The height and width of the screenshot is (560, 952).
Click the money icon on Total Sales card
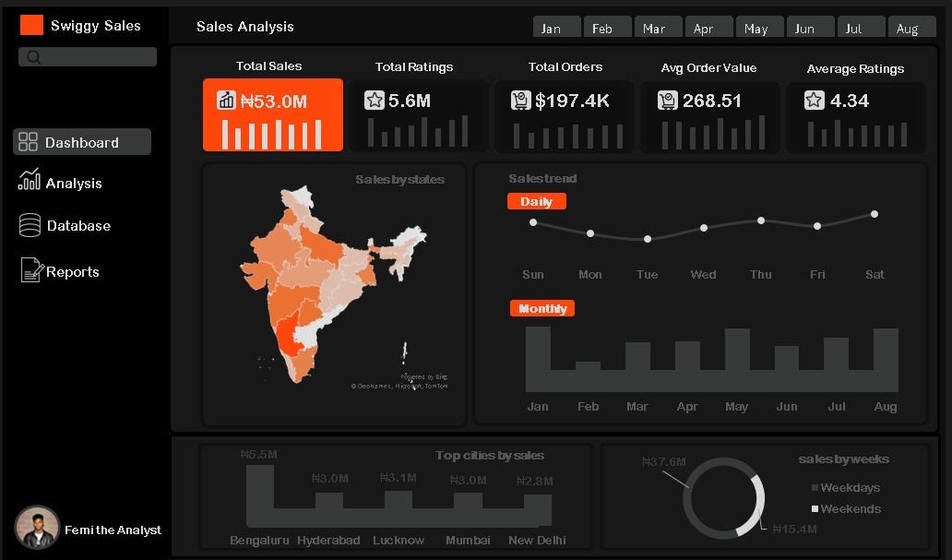(226, 100)
